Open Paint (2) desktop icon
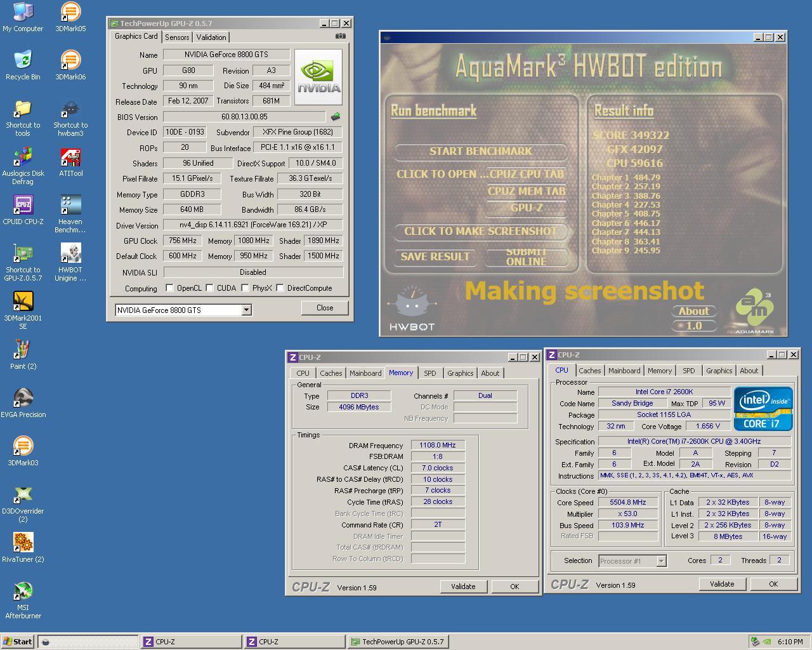The width and height of the screenshot is (812, 650). click(x=23, y=355)
